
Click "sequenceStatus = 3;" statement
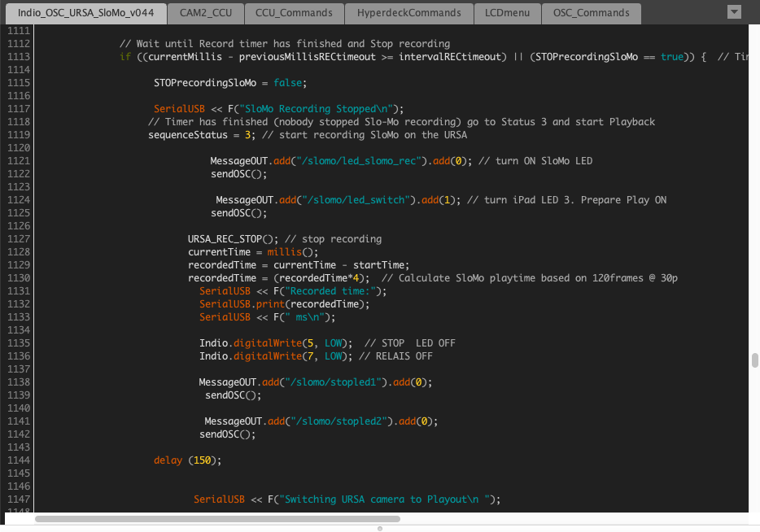point(202,135)
